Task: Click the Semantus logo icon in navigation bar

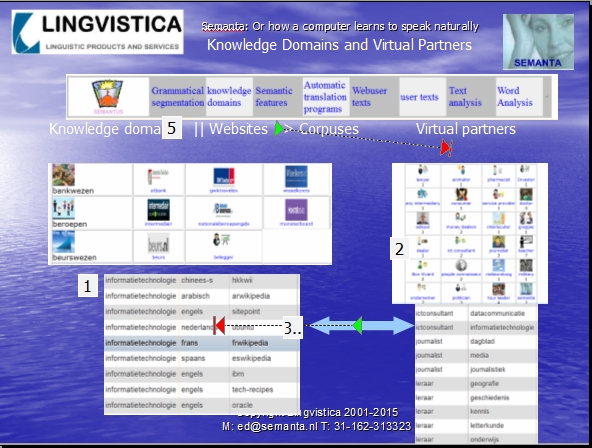Action: tap(107, 94)
